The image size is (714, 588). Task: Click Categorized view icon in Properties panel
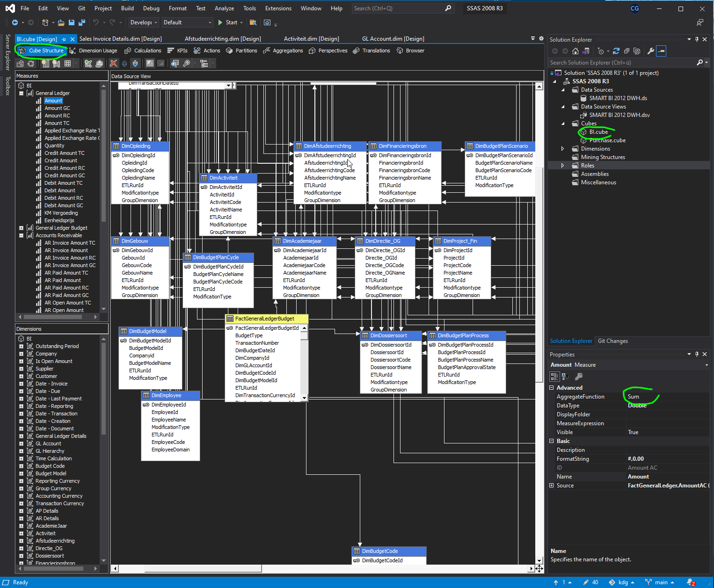pyautogui.click(x=554, y=376)
